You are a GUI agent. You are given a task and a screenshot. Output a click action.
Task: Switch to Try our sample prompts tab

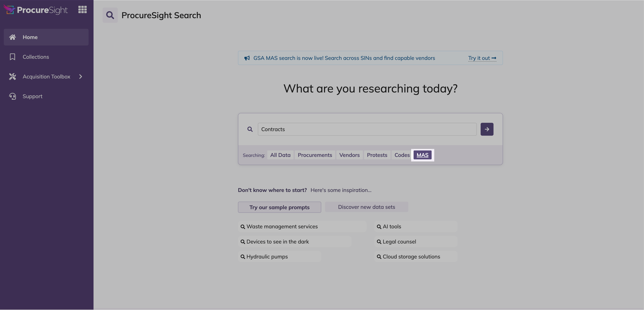pyautogui.click(x=279, y=207)
